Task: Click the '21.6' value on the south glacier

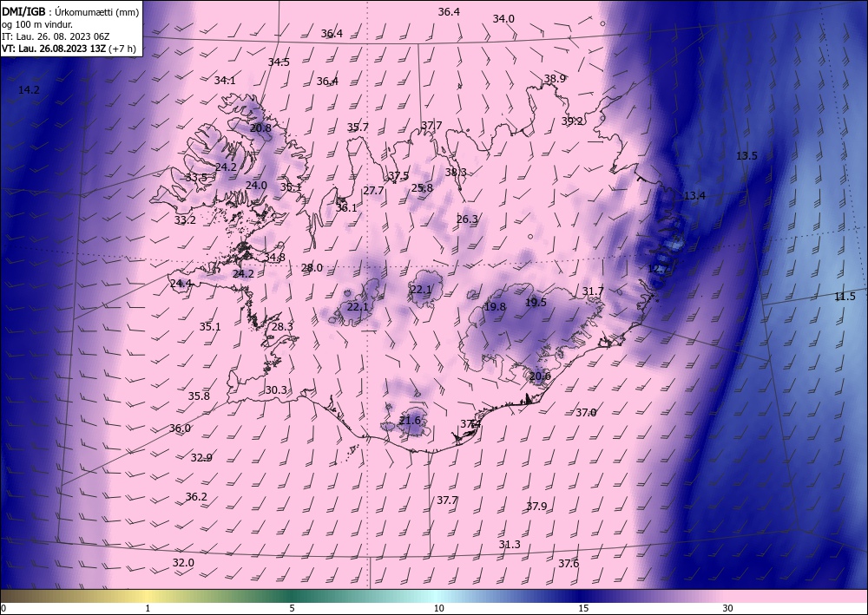Action: pyautogui.click(x=411, y=421)
